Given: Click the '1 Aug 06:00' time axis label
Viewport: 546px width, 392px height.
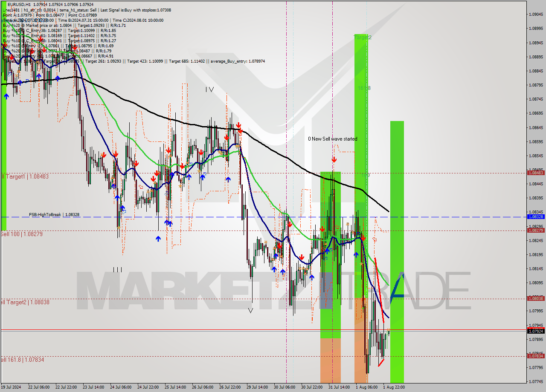Looking at the screenshot, I should pos(367,387).
